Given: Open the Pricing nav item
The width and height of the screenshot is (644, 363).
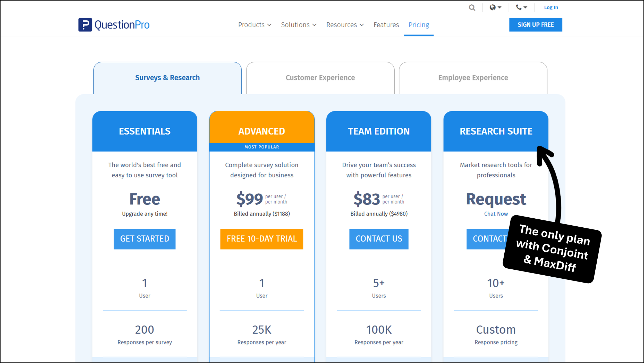Looking at the screenshot, I should click(419, 25).
